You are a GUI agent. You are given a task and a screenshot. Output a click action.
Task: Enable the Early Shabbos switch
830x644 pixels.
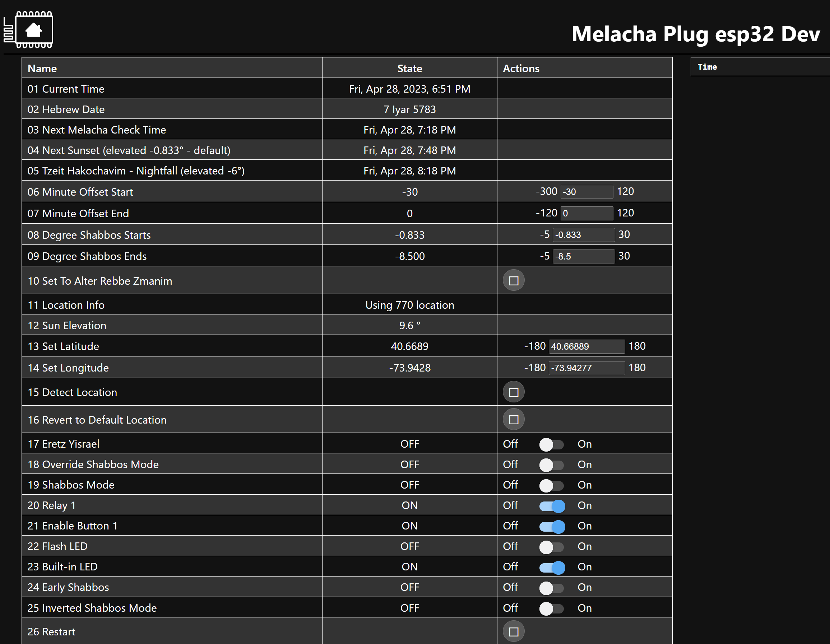pos(551,588)
